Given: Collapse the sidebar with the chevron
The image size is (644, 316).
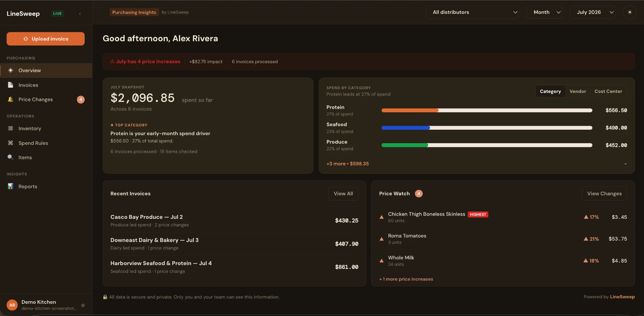Looking at the screenshot, I should [80, 14].
